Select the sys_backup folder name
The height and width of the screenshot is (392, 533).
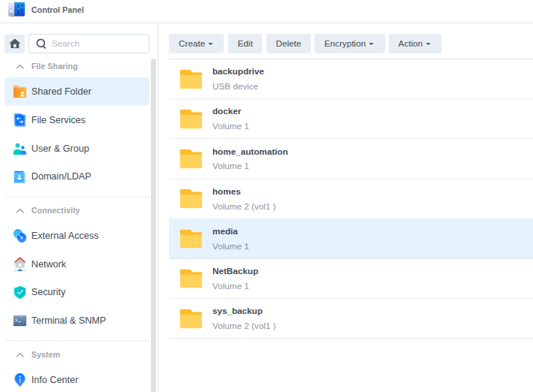click(237, 311)
